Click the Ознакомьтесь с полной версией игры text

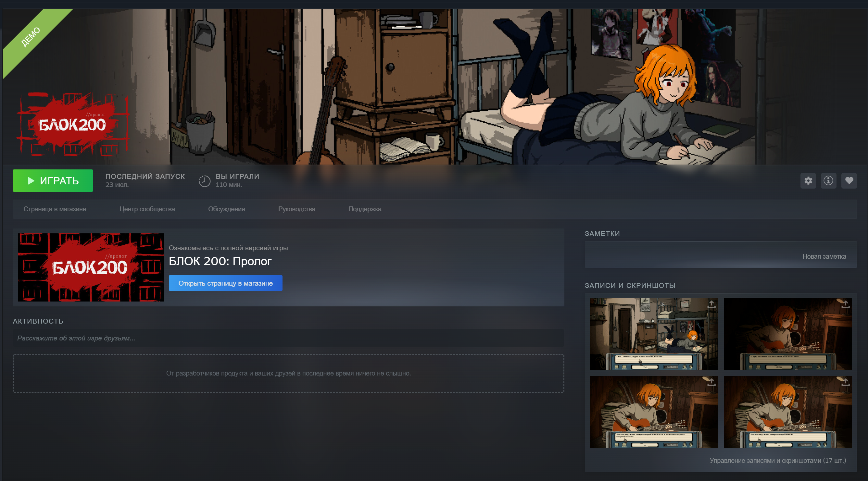(228, 248)
